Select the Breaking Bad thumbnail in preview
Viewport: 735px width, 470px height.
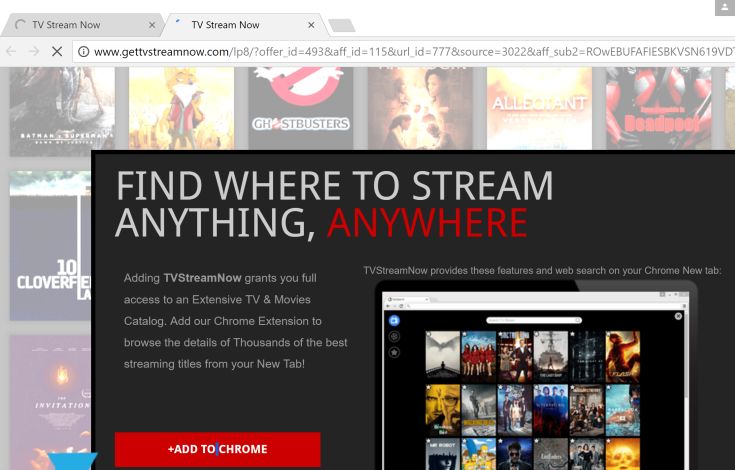click(x=443, y=410)
